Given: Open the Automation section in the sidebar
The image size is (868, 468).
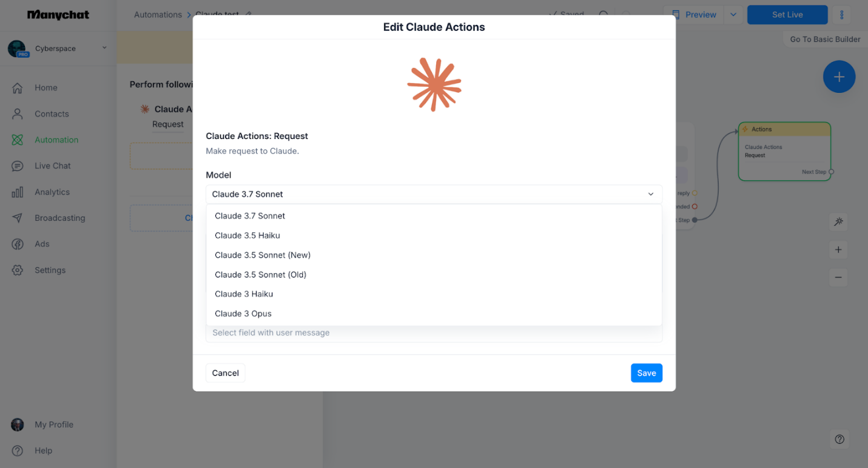Looking at the screenshot, I should (55, 140).
